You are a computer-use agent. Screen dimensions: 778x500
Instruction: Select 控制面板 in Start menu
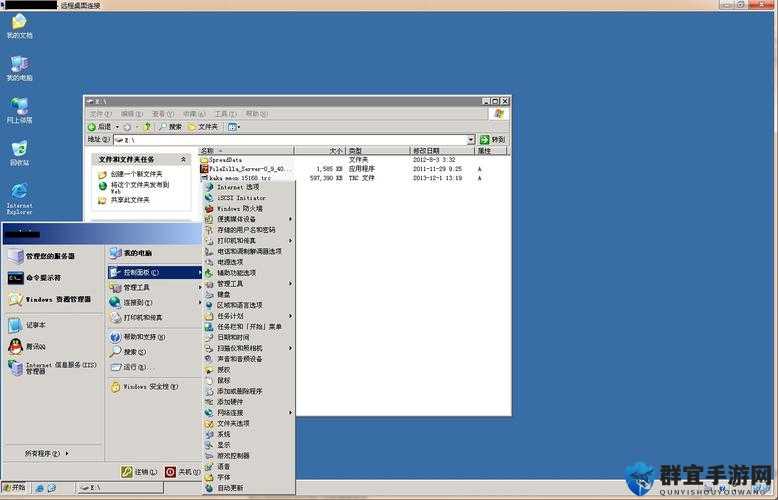point(155,272)
